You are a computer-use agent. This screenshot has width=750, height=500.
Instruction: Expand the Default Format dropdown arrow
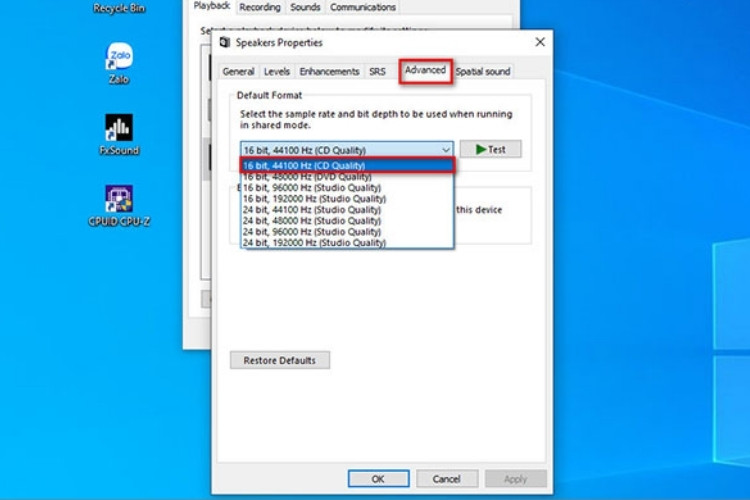tap(445, 149)
